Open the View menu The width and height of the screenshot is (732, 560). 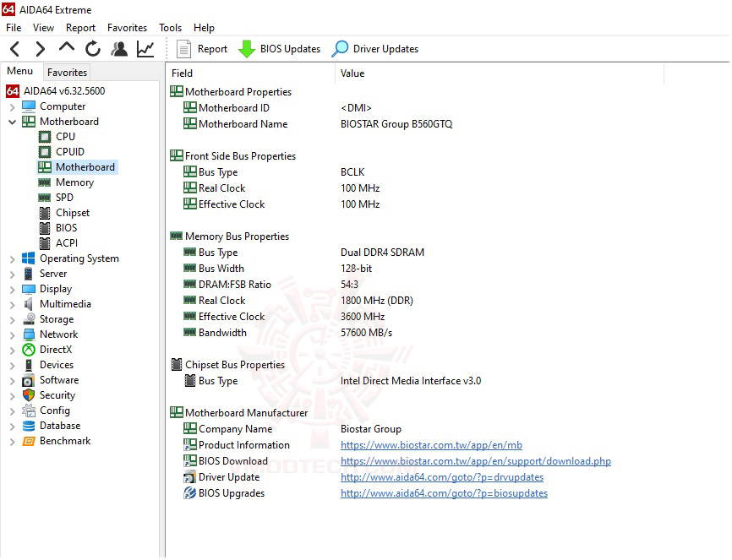[x=43, y=28]
